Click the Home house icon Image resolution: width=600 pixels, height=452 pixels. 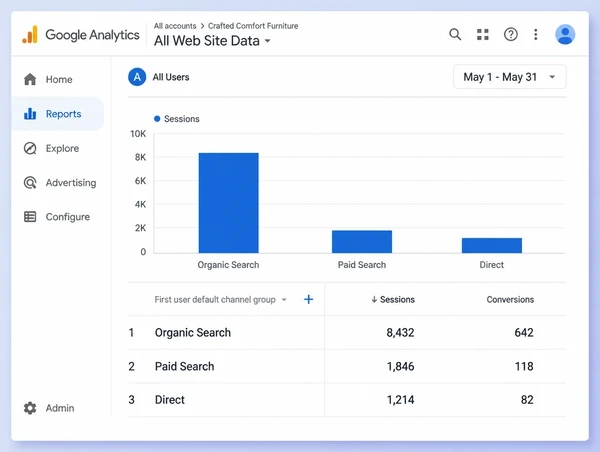pyautogui.click(x=30, y=79)
